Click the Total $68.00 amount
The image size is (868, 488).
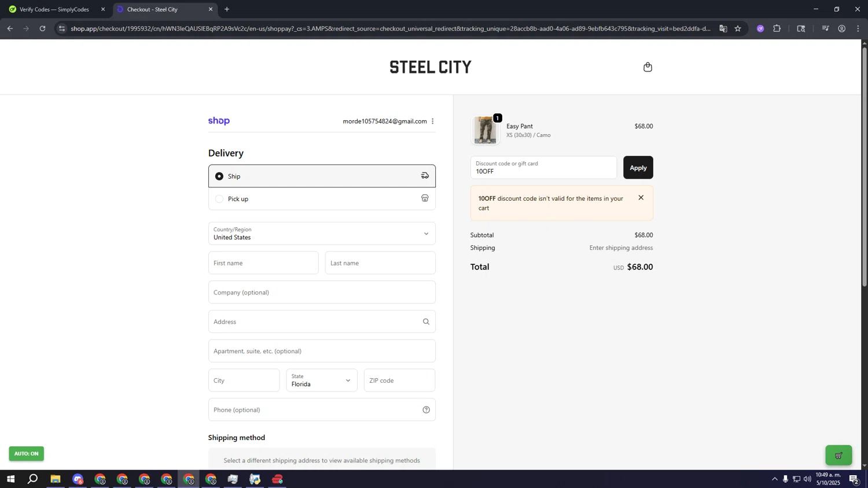coord(640,267)
